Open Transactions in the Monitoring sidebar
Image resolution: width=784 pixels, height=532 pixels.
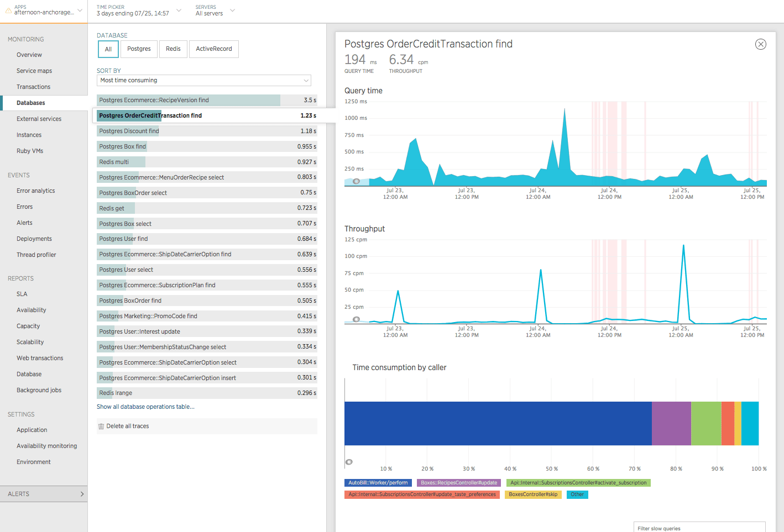click(x=34, y=86)
